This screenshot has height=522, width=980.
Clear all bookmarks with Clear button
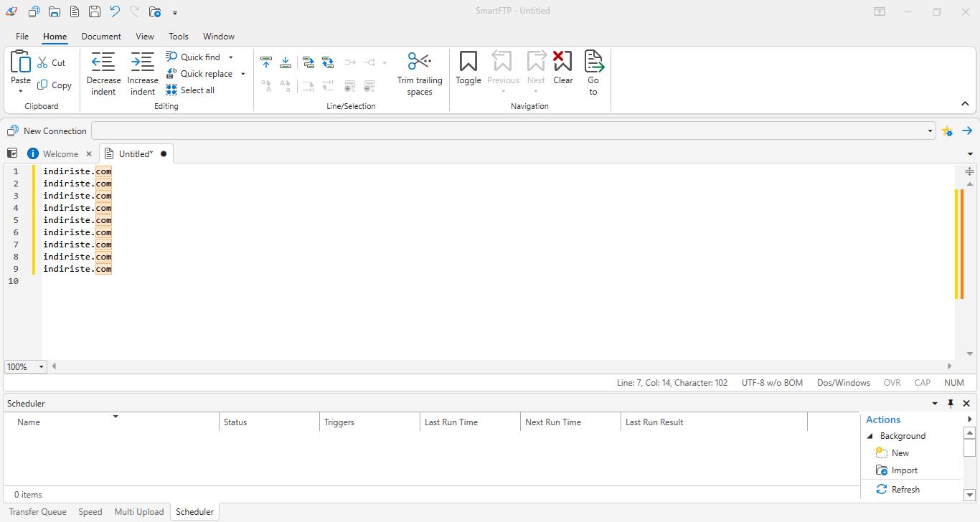pos(563,69)
